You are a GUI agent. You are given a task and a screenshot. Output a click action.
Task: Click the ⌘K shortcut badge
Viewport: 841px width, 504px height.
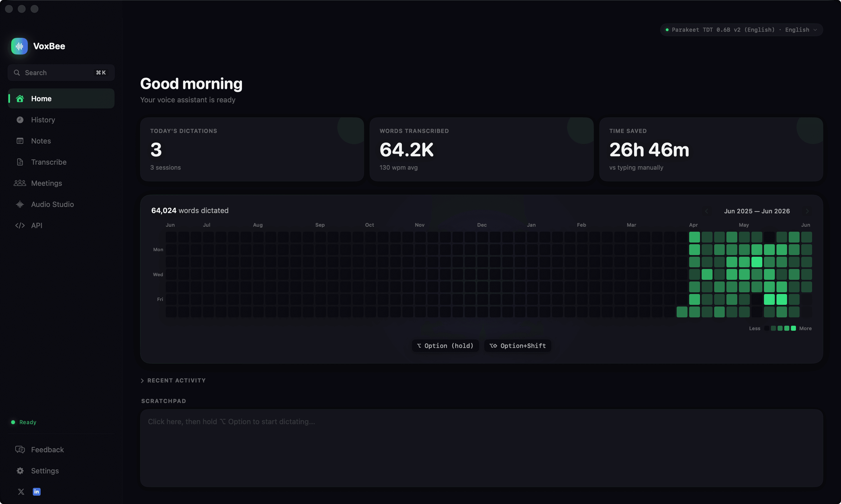101,73
